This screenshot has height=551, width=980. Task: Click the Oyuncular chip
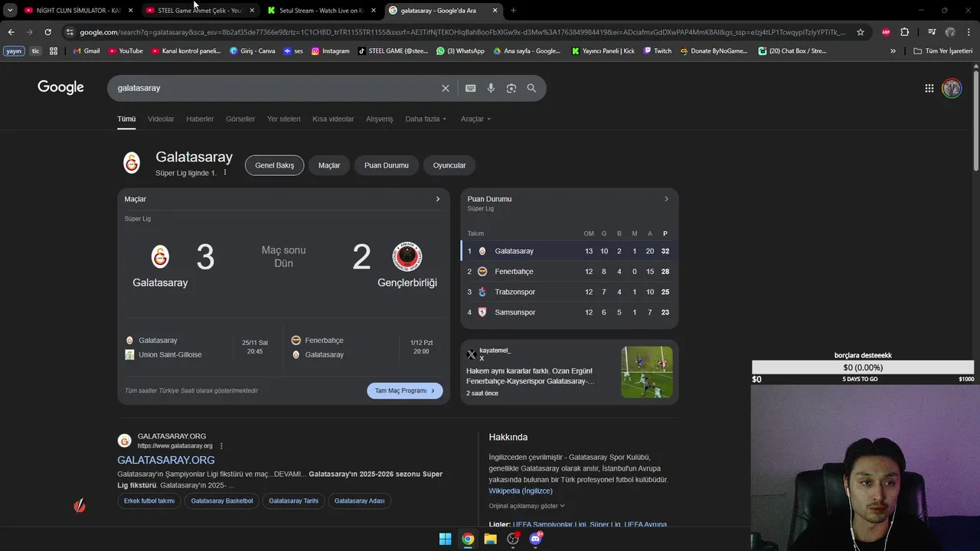449,165
